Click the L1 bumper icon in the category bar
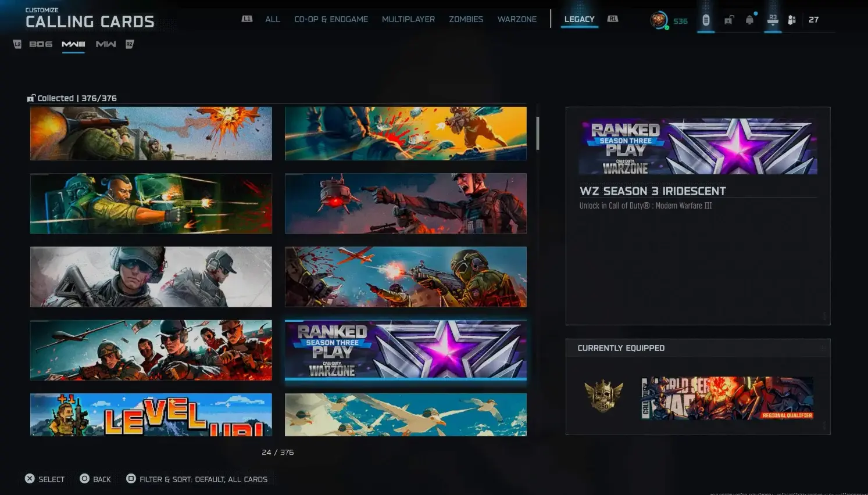The image size is (868, 495). point(247,19)
